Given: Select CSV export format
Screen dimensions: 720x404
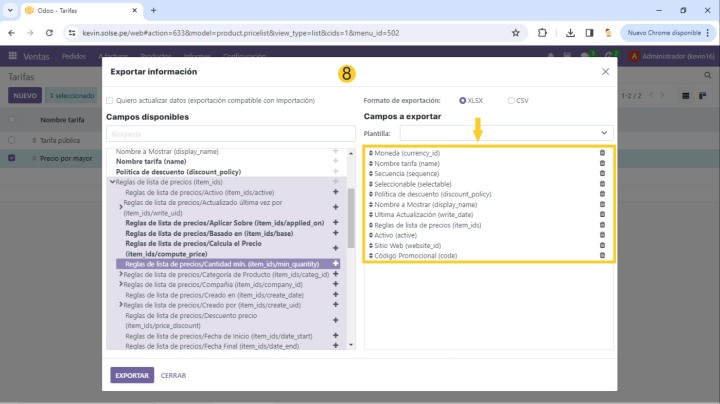Looking at the screenshot, I should 512,101.
